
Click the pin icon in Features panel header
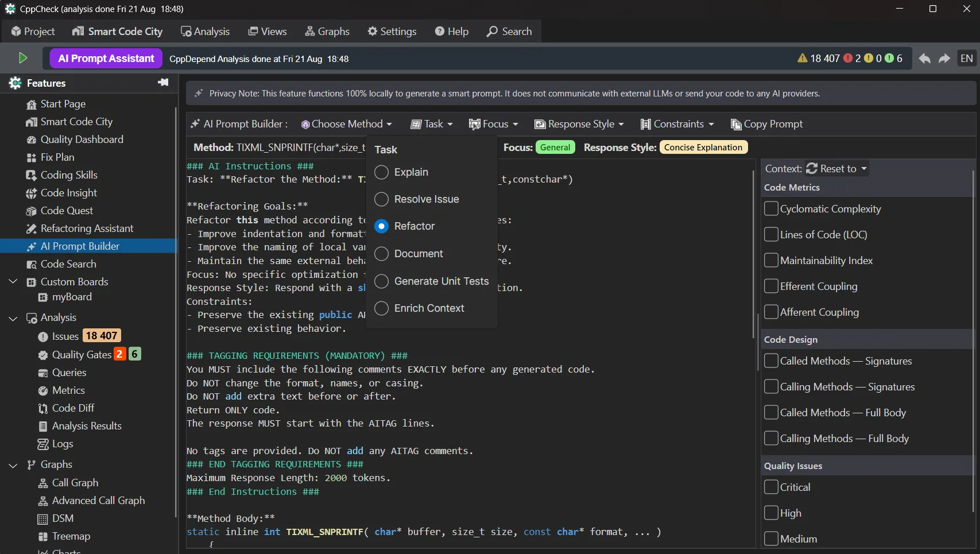[163, 83]
